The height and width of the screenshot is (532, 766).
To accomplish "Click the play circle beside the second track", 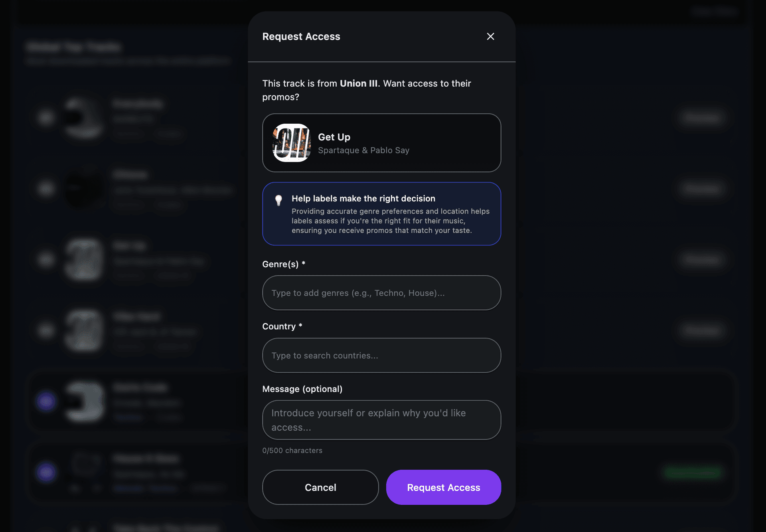I will pyautogui.click(x=46, y=188).
